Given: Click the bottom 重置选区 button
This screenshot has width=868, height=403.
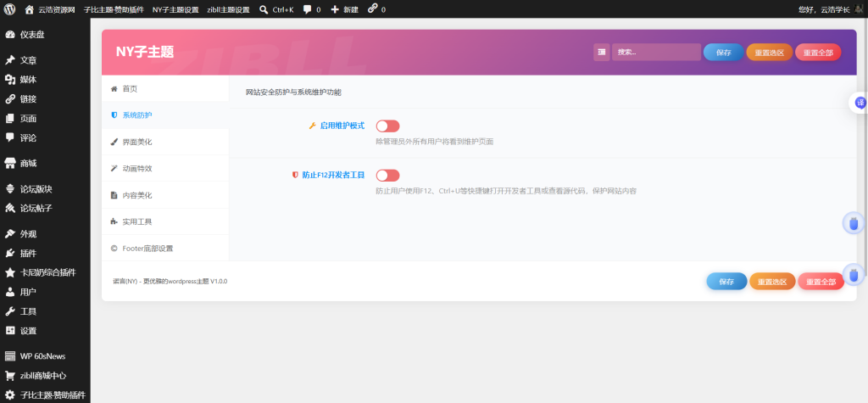Looking at the screenshot, I should coord(772,282).
